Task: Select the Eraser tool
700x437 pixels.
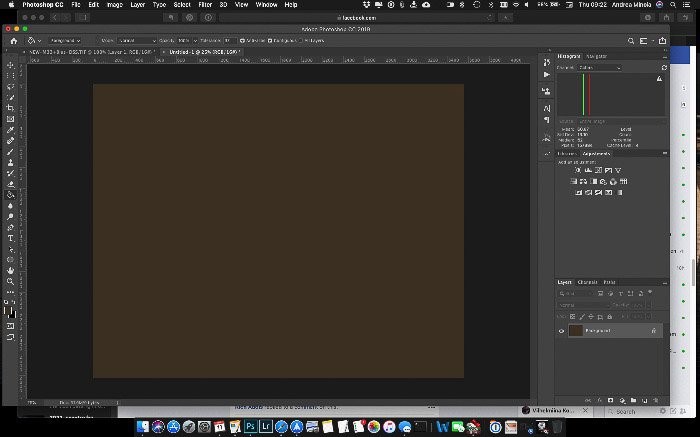Action: pyautogui.click(x=10, y=184)
